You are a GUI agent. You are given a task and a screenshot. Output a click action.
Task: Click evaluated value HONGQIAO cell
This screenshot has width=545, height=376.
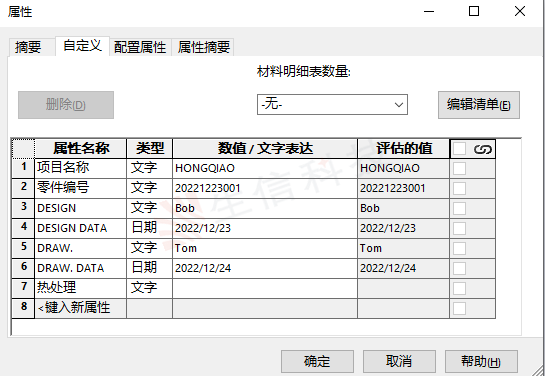tap(404, 169)
